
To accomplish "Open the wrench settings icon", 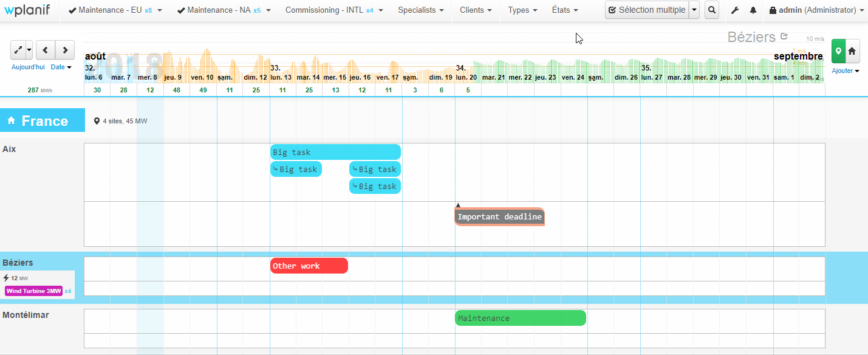I will [x=735, y=10].
